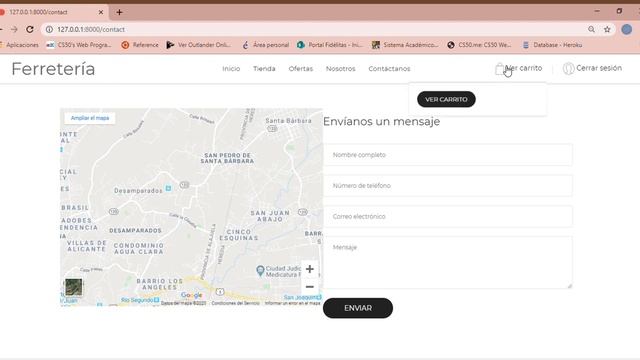Open site information icon in address bar

(x=49, y=29)
